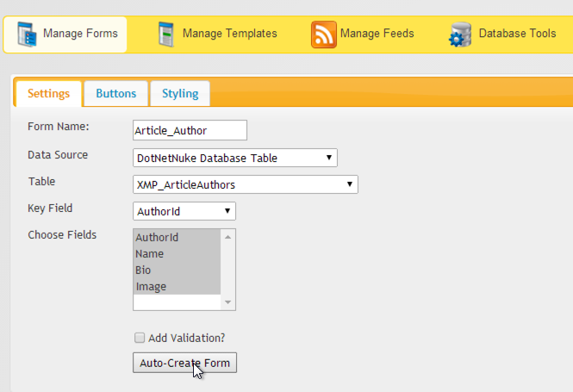
Task: Click the Manage Feeds text link
Action: tap(377, 34)
